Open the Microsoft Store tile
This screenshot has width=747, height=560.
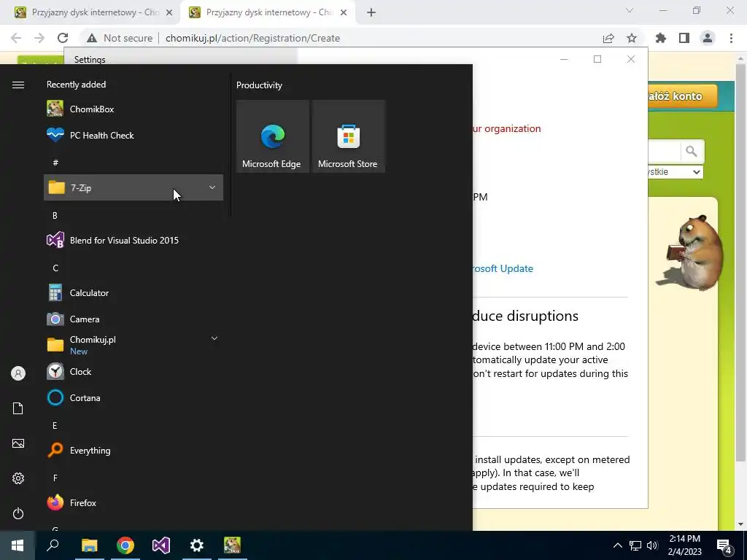pyautogui.click(x=348, y=136)
